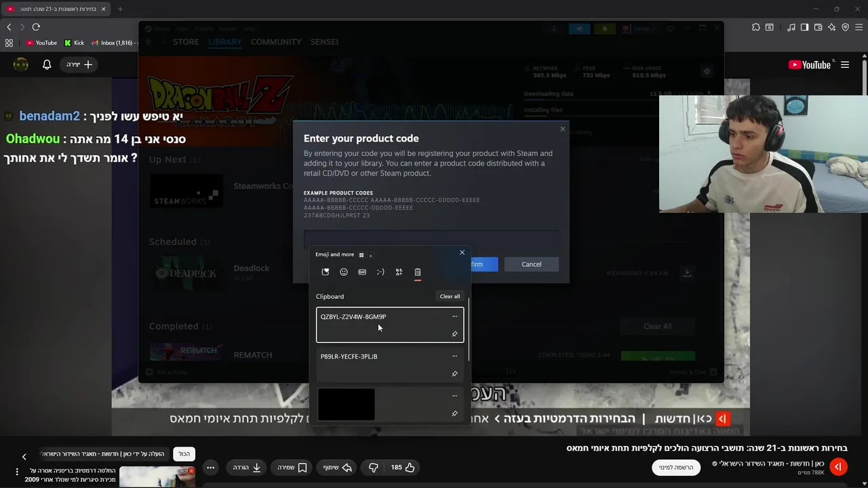Screen dimensions: 868x488
Task: Close the Enter your product code dialog
Action: [562, 129]
